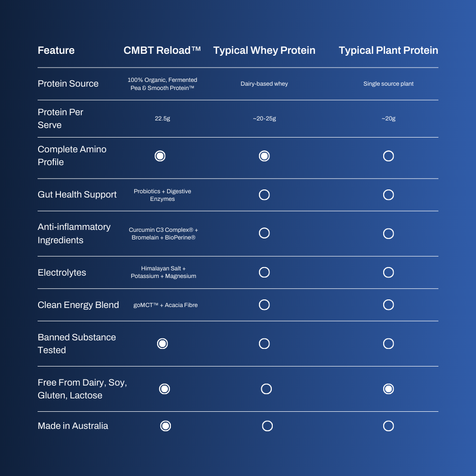Click Plant Protein circle in Electrolytes row
Screen dimensions: 476x476
[388, 272]
